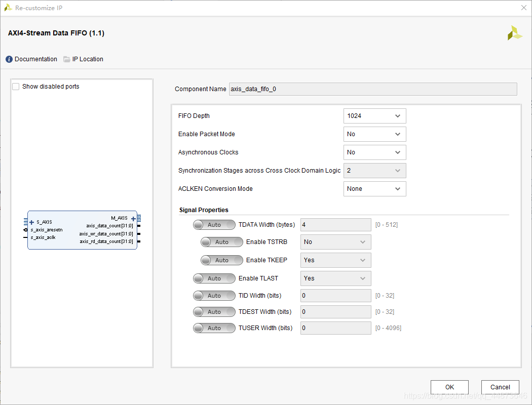Image resolution: width=532 pixels, height=405 pixels.
Task: Click the Vivado logo in title bar
Action: [8, 8]
